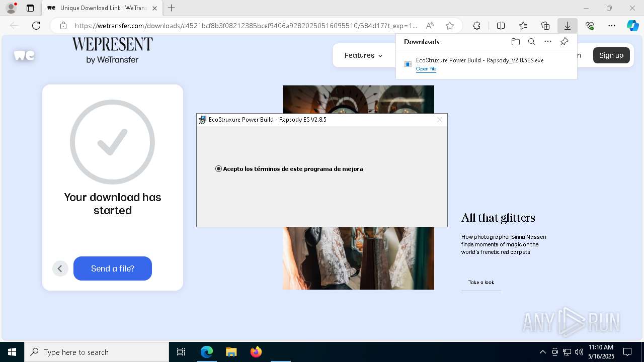The height and width of the screenshot is (362, 644).
Task: Open downloads folder icon in Downloads panel
Action: [x=515, y=42]
